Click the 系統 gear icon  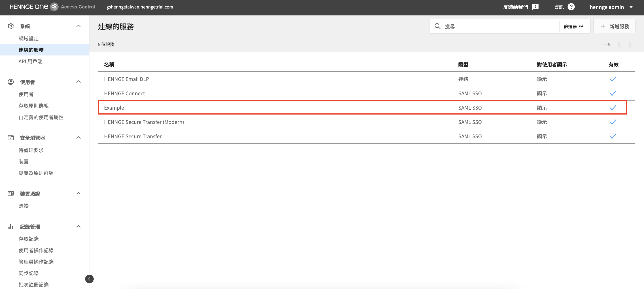pyautogui.click(x=11, y=26)
